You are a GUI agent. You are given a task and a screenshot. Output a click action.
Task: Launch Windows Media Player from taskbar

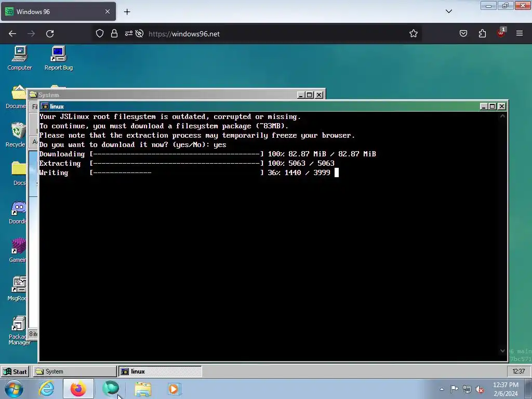click(175, 389)
